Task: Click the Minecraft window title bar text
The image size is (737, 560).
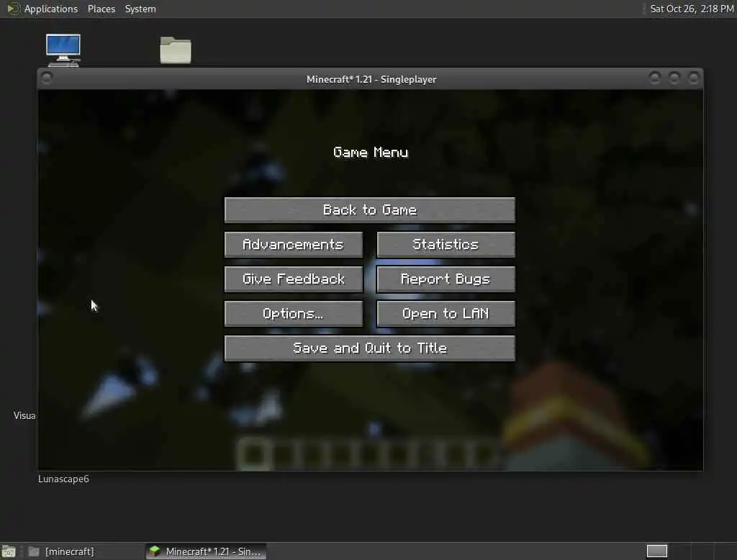Action: point(371,79)
